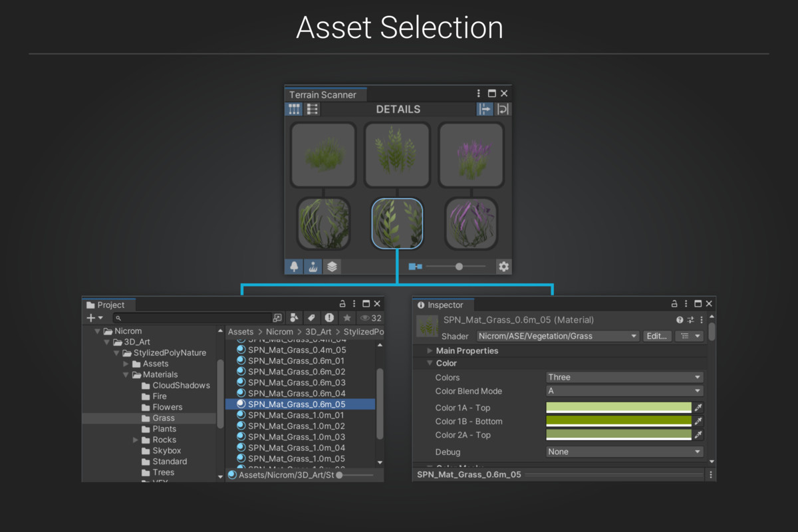Open the Color Blend Mode dropdown
This screenshot has width=798, height=532.
624,391
